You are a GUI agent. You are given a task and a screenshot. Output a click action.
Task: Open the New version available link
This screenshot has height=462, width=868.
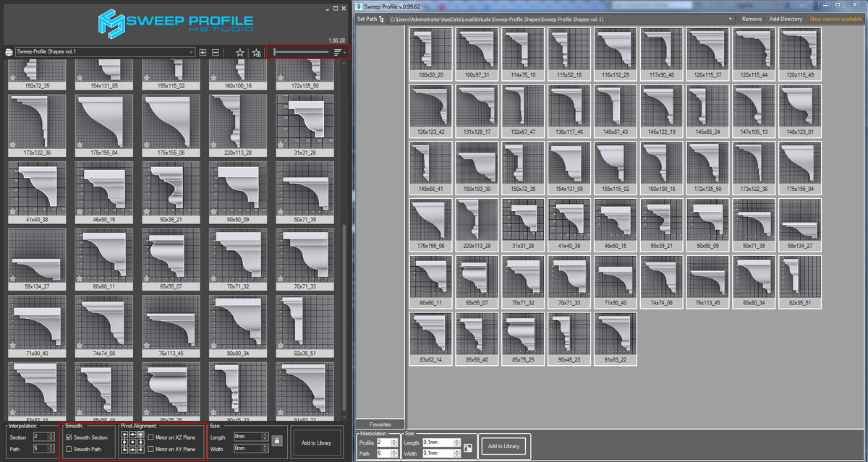835,19
